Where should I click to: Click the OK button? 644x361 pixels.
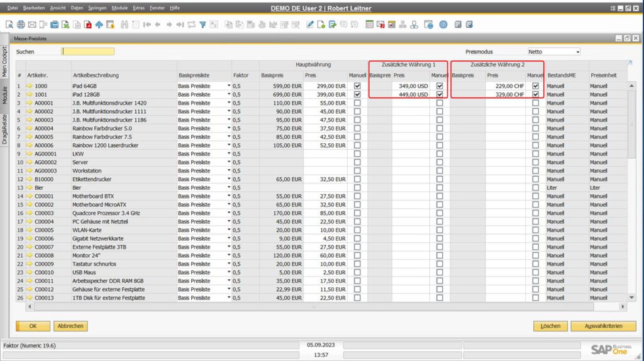[x=33, y=326]
